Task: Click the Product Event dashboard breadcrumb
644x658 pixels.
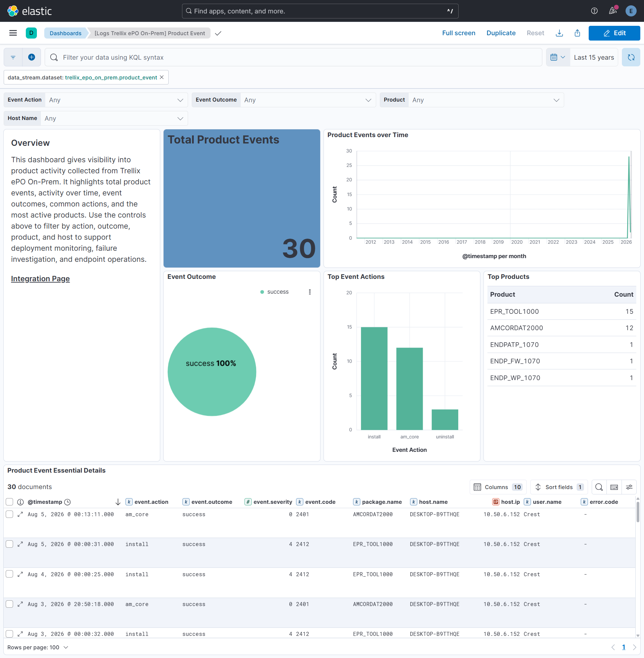Action: 150,33
